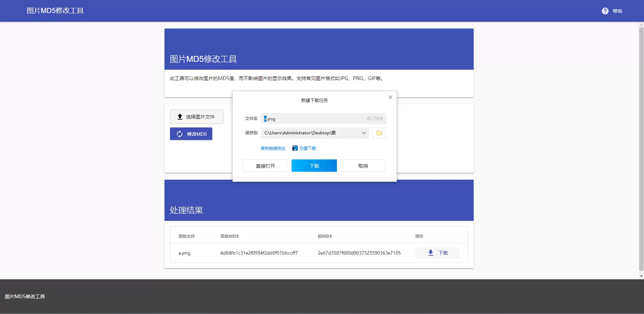644x314 pixels.
Task: Click the page scrollbar up arrow
Action: pos(641,25)
